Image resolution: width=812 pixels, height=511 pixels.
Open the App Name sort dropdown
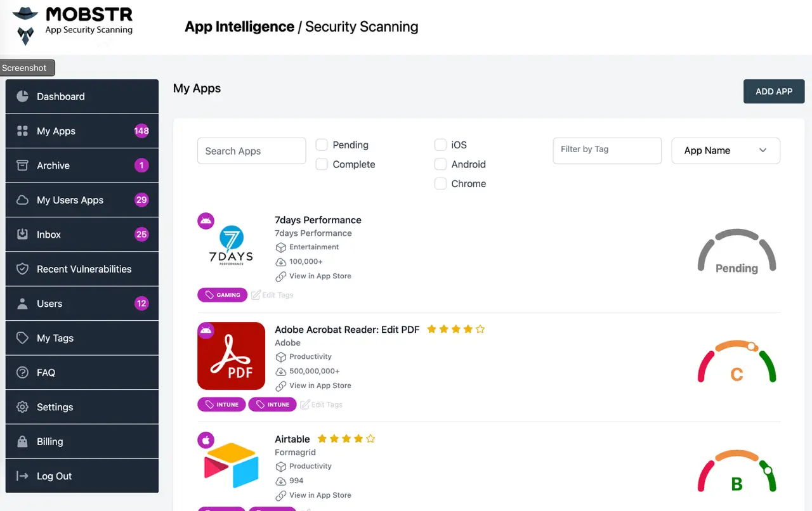pyautogui.click(x=726, y=150)
